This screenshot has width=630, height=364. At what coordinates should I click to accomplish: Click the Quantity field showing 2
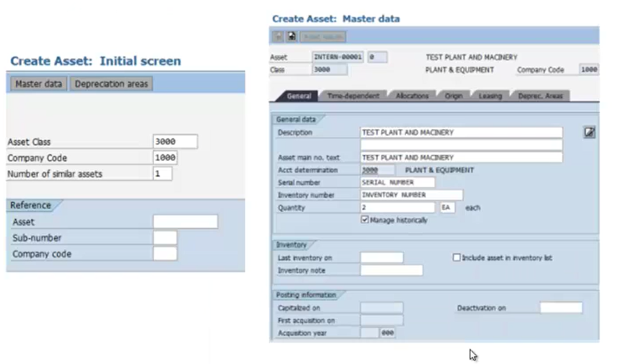tap(397, 207)
